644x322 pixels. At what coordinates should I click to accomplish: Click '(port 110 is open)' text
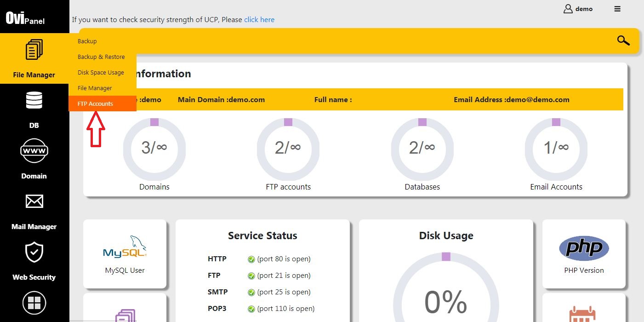click(286, 309)
